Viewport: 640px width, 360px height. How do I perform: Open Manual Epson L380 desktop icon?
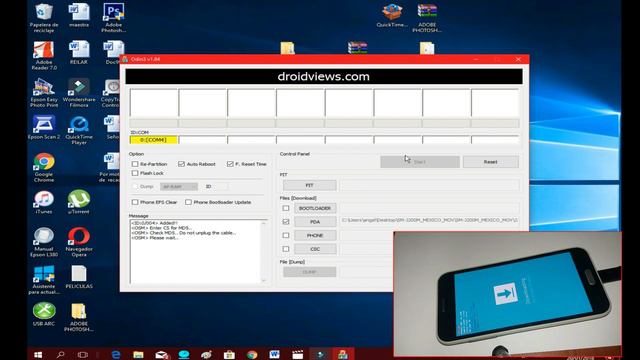point(44,242)
